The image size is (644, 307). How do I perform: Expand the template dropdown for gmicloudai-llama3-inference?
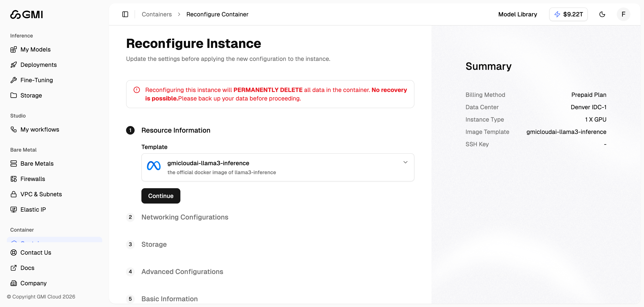coord(405,162)
